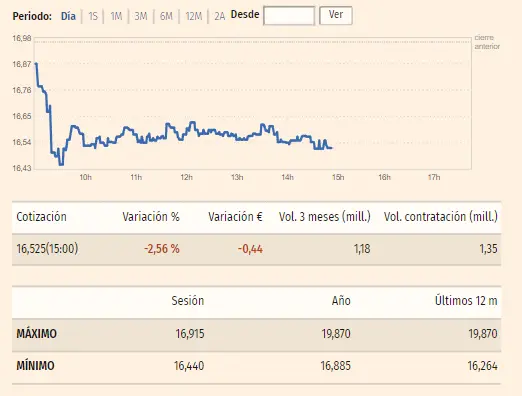Choose the 2A period view
522x396 pixels.
coord(219,16)
